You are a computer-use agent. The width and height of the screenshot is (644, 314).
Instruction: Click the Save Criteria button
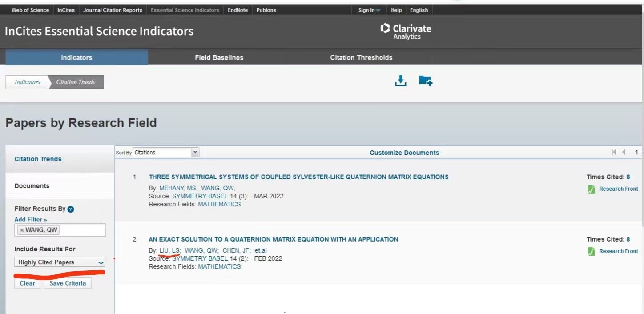tap(68, 283)
